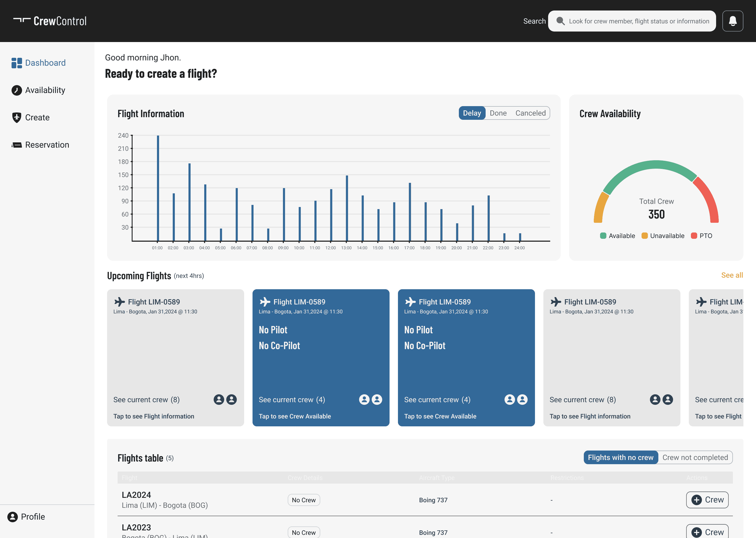
Task: Focus the crew and flight search field
Action: (632, 21)
